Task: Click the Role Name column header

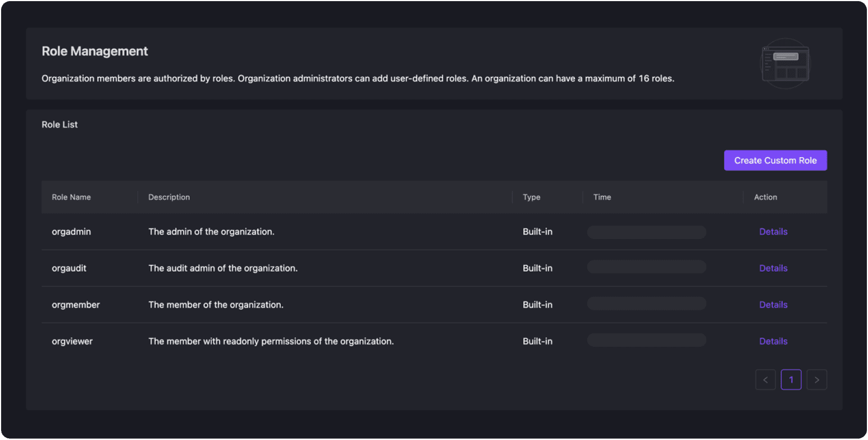Action: point(71,197)
